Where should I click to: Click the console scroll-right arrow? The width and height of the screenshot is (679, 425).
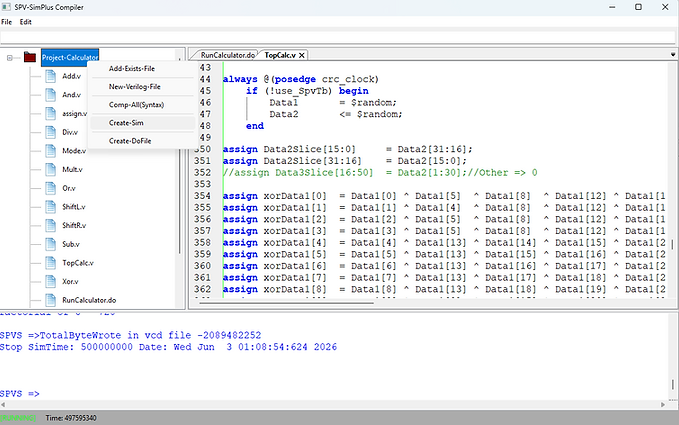(663, 405)
